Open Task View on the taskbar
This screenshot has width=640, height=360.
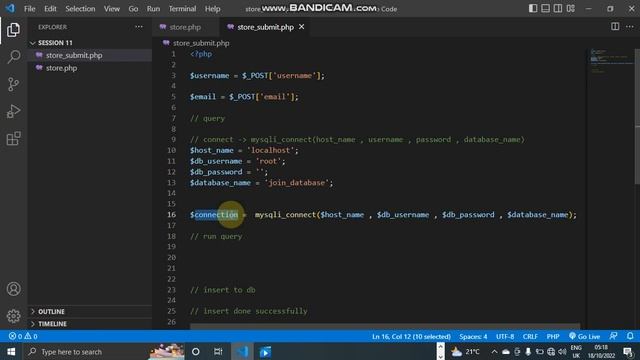pos(218,351)
